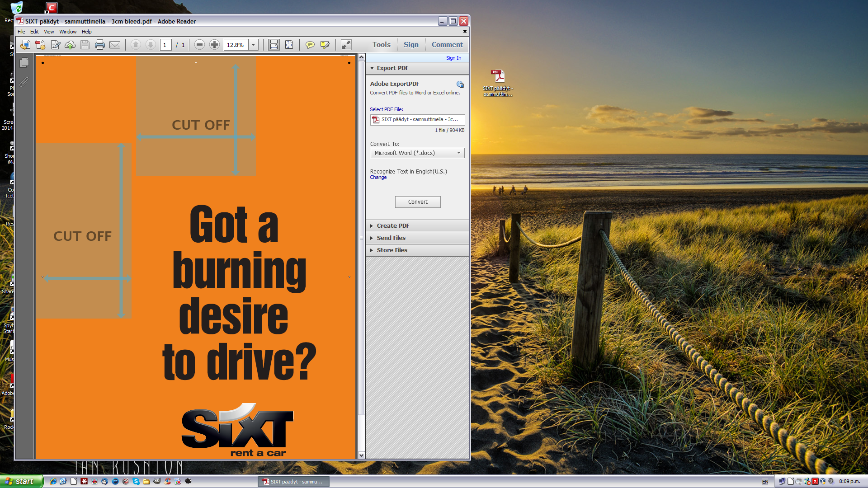The height and width of the screenshot is (488, 868).
Task: Add a sticky note comment
Action: (310, 45)
